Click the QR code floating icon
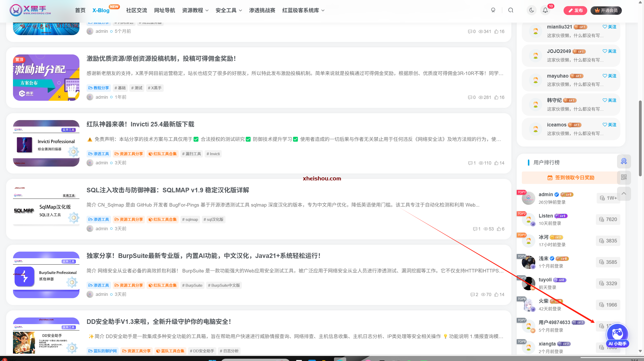Viewport: 644px width, 361px height. click(624, 177)
